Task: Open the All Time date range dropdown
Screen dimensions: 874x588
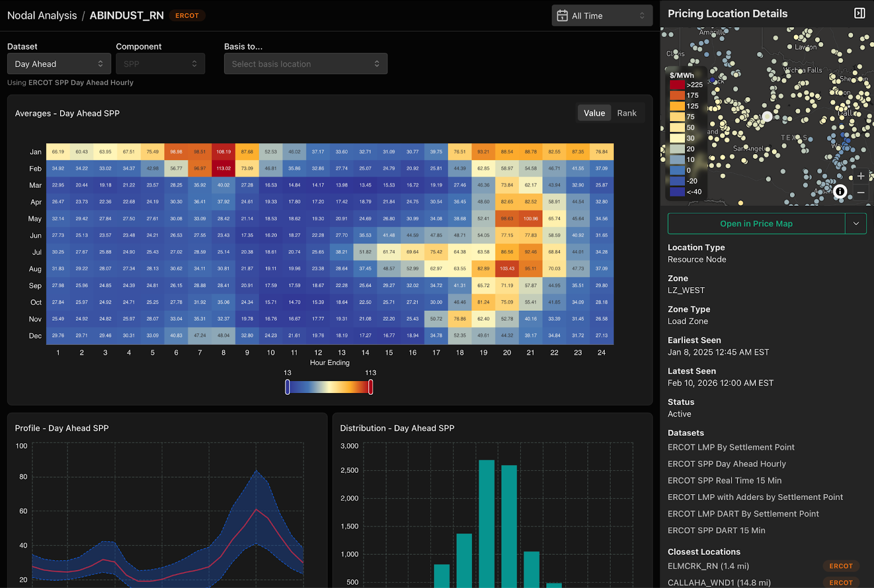Action: pyautogui.click(x=602, y=16)
